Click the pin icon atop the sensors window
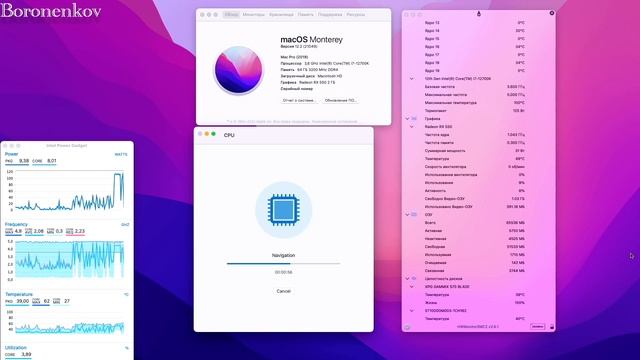 coord(479,13)
